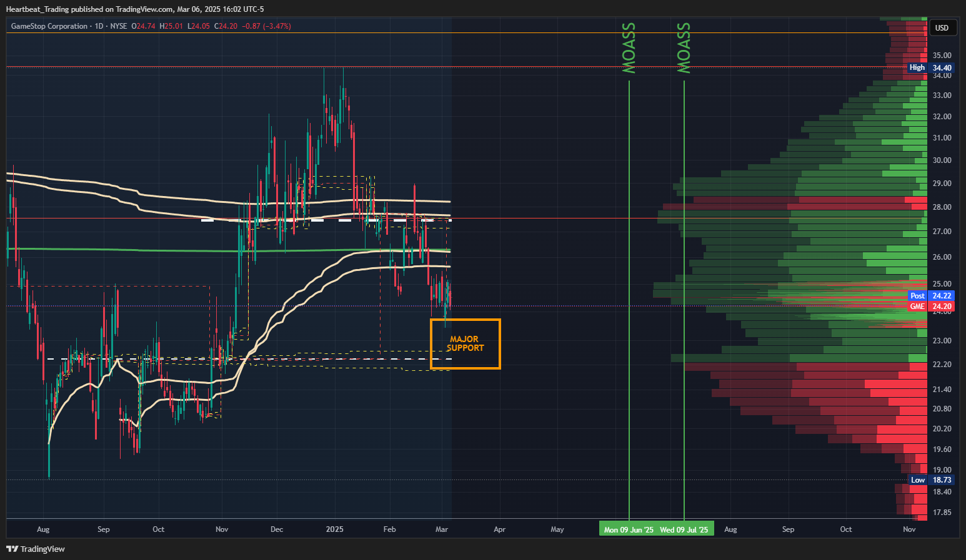Screen dimensions: 966x560
Task: Click the 21.40 price axis label
Action: click(942, 390)
